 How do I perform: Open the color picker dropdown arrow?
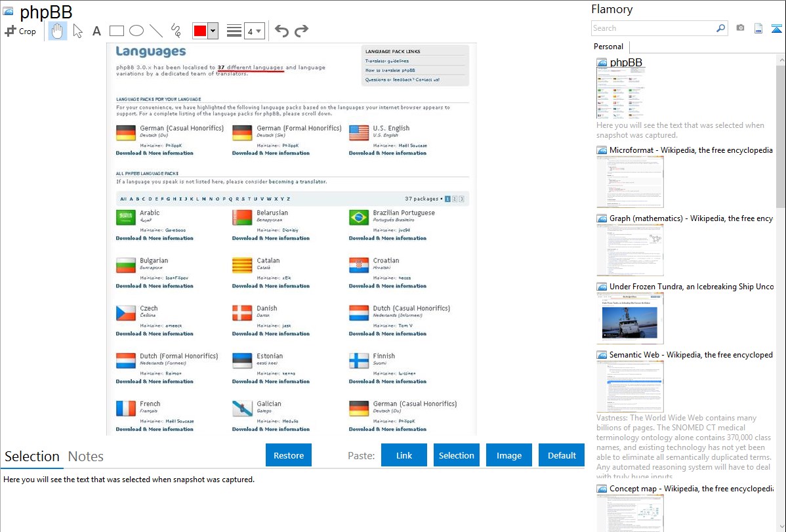[x=213, y=31]
